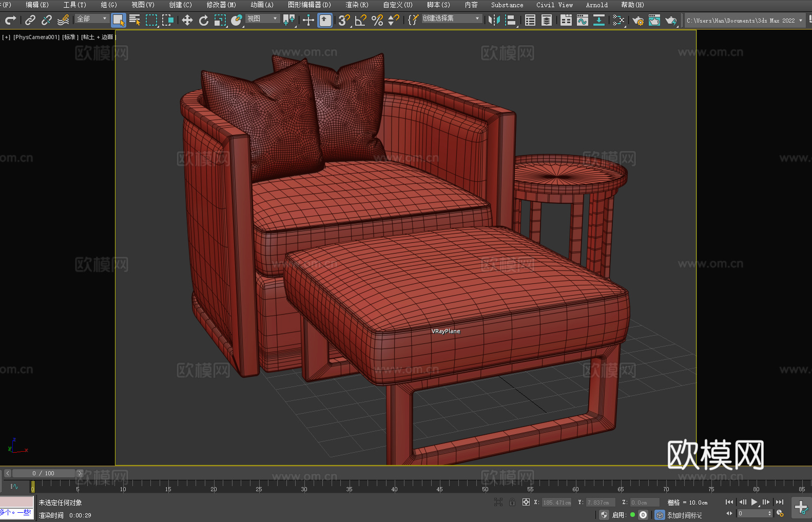Select the Bind to Space Warp tool
Viewport: 812px width, 522px height.
pos(63,20)
